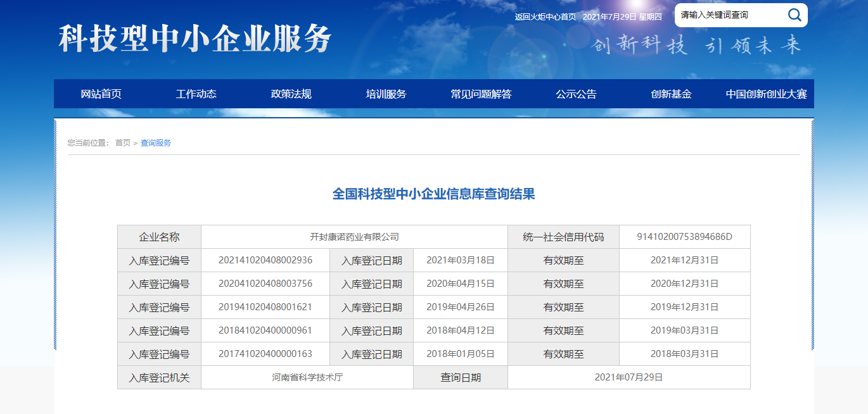This screenshot has height=414, width=868.
Task: Click the 科技型中小企业服务 site title
Action: pyautogui.click(x=195, y=39)
